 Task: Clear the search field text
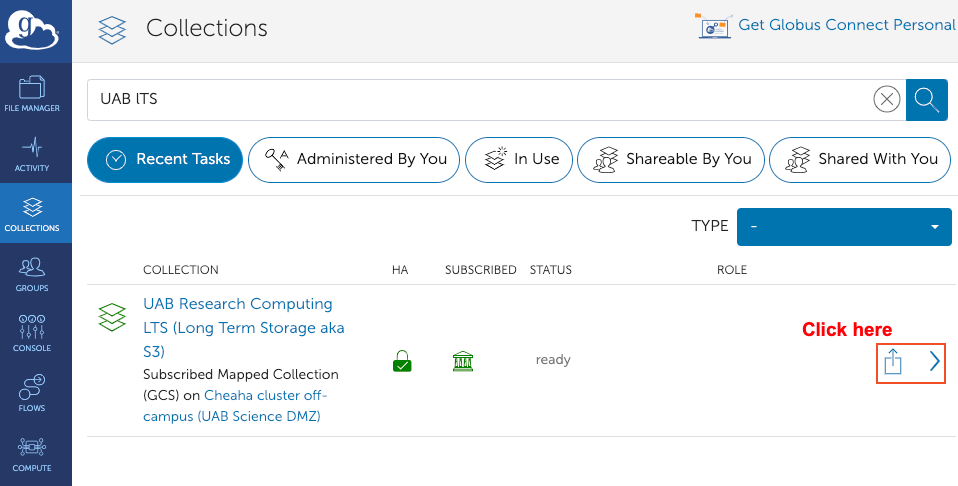[887, 99]
